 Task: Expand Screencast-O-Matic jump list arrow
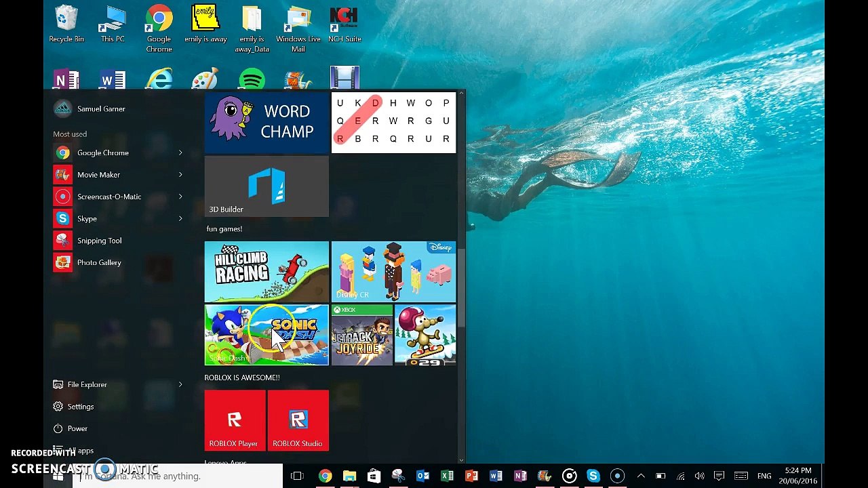(180, 197)
